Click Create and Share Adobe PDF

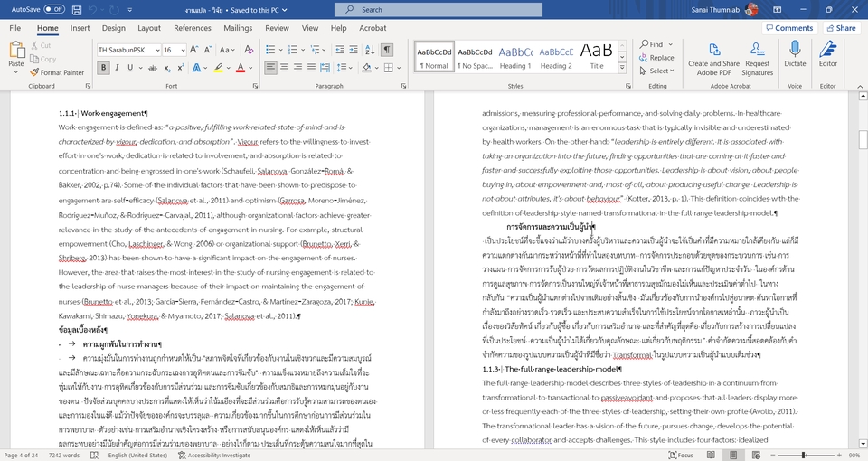click(x=713, y=59)
